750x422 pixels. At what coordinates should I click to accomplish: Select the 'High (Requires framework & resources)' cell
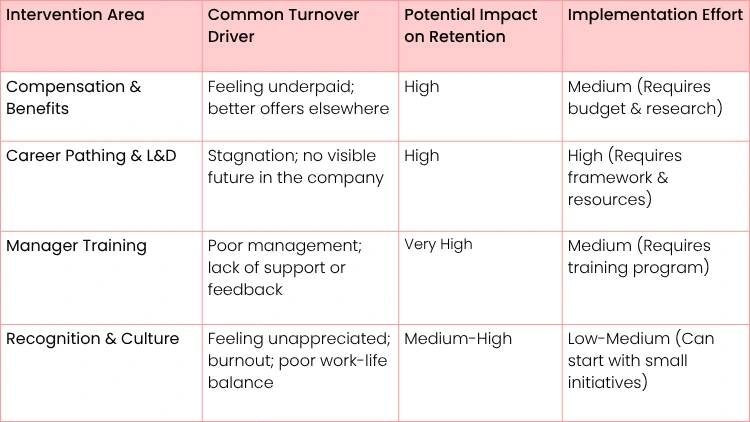point(624,178)
